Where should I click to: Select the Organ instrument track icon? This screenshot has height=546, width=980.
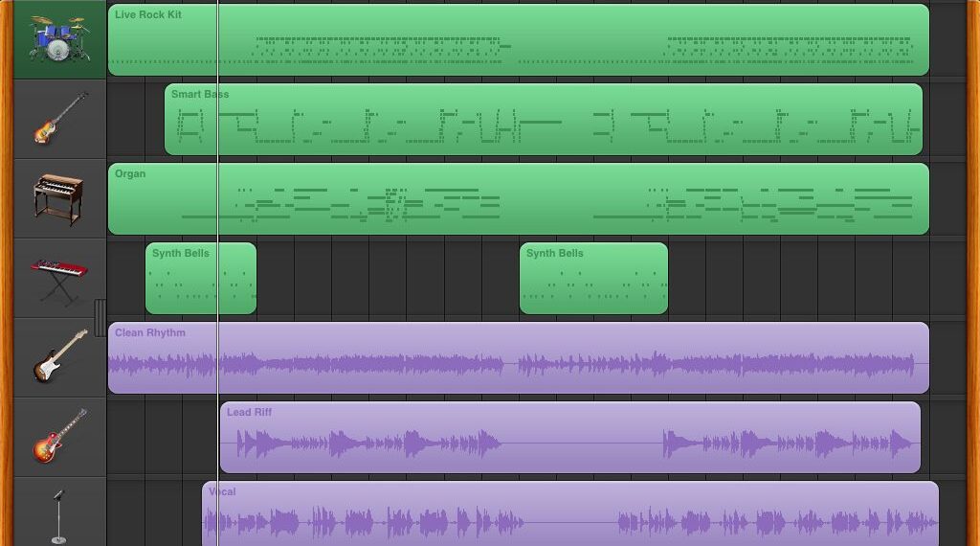pyautogui.click(x=58, y=199)
